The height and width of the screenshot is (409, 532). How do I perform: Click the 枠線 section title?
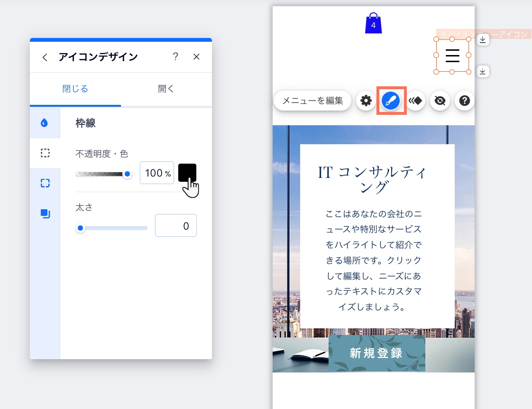[x=85, y=123]
